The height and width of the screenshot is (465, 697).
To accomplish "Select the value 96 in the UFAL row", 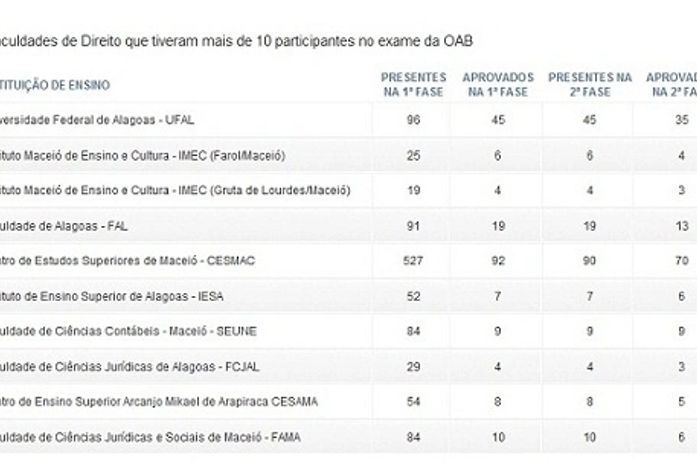I will [x=413, y=121].
